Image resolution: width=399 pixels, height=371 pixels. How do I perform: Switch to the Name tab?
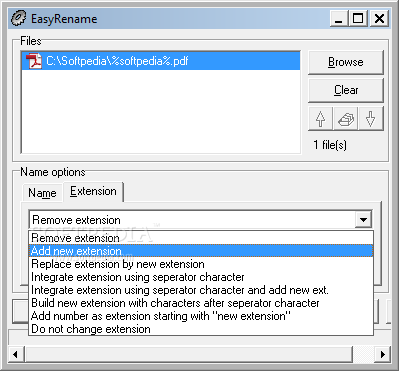tap(42, 193)
